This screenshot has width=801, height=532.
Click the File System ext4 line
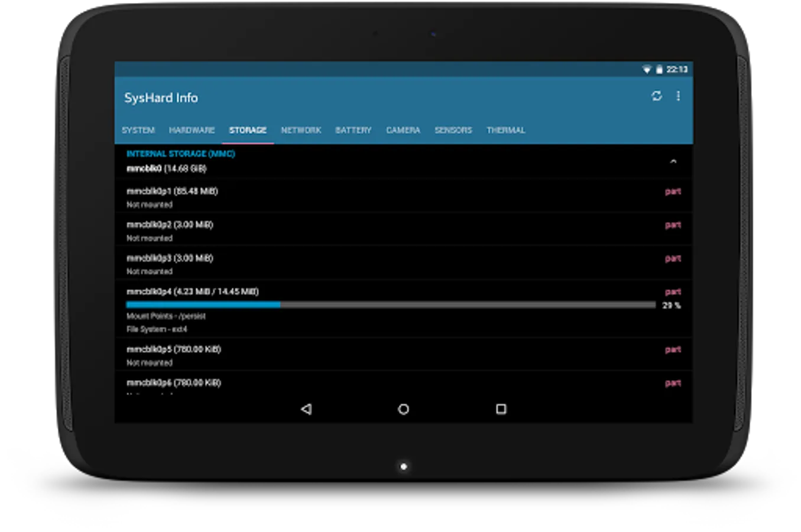[x=157, y=329]
